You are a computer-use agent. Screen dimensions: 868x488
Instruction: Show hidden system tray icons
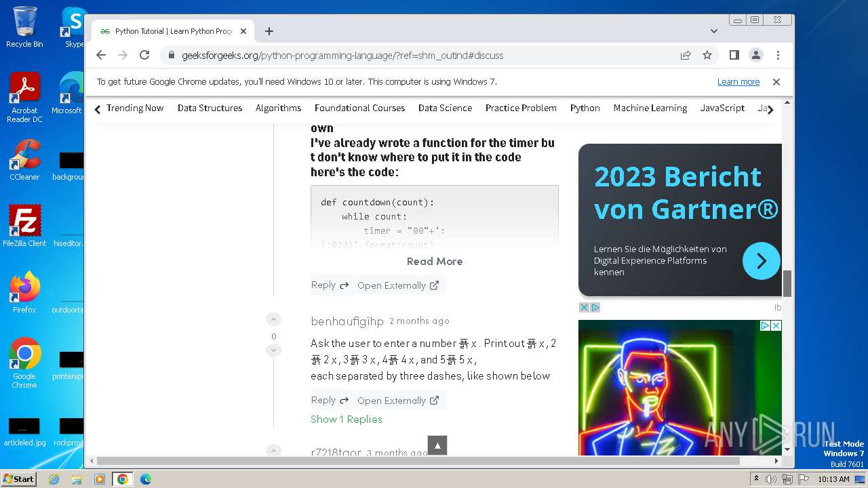[756, 479]
